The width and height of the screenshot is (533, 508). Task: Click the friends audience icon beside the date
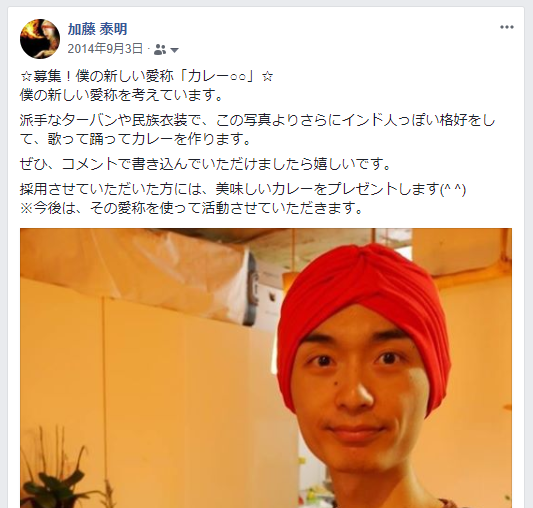pos(160,50)
